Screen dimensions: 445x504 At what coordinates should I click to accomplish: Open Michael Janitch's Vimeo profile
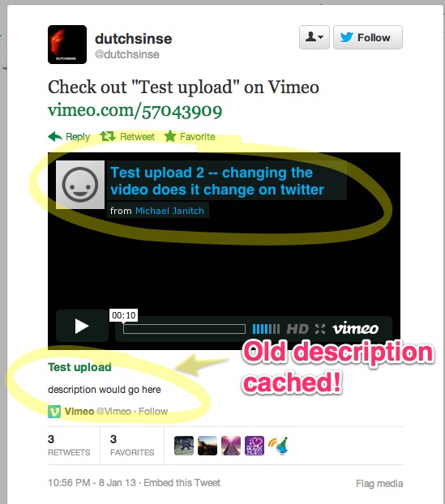tap(169, 211)
